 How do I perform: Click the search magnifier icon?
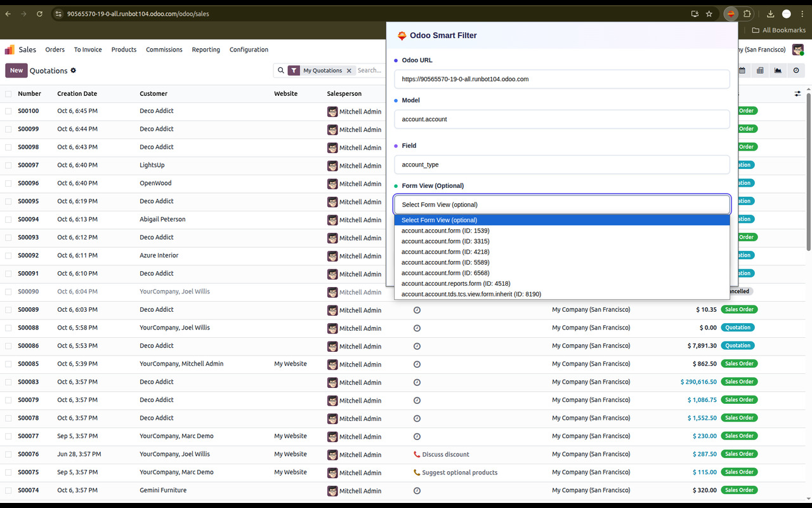tap(280, 70)
